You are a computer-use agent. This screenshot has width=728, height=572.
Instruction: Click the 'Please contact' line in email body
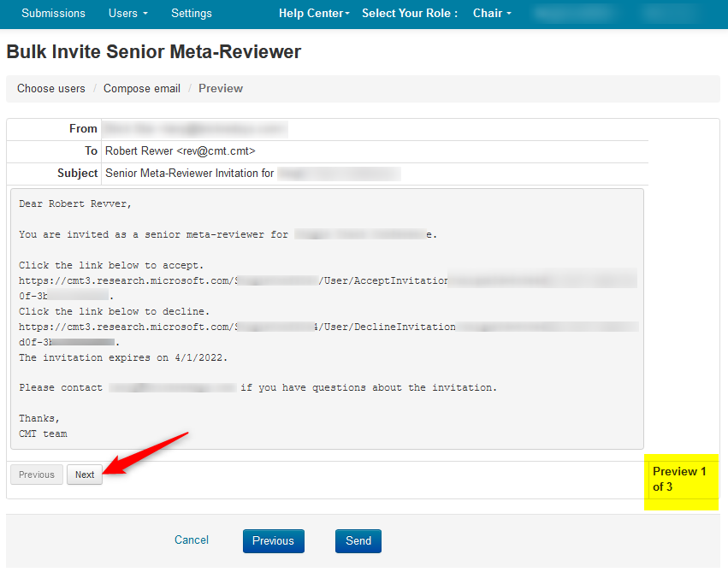[x=257, y=388]
